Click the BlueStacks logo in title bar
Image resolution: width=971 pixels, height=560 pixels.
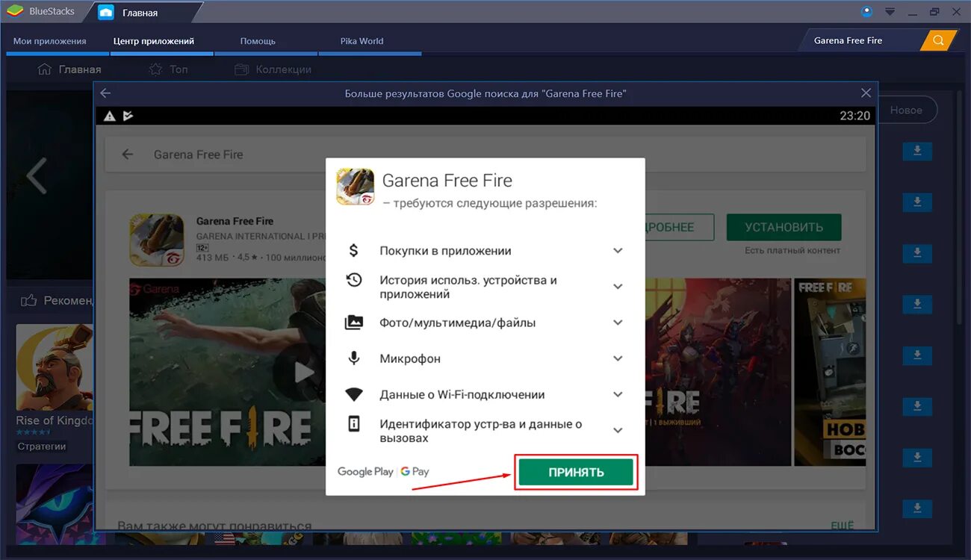(x=15, y=11)
